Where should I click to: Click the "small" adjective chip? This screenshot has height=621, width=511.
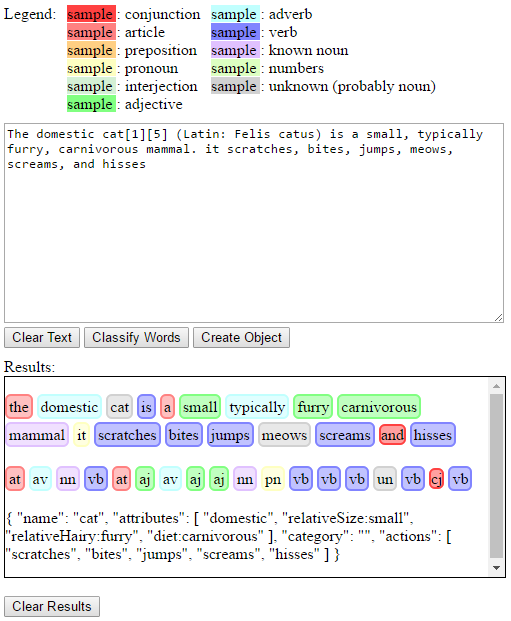click(200, 407)
